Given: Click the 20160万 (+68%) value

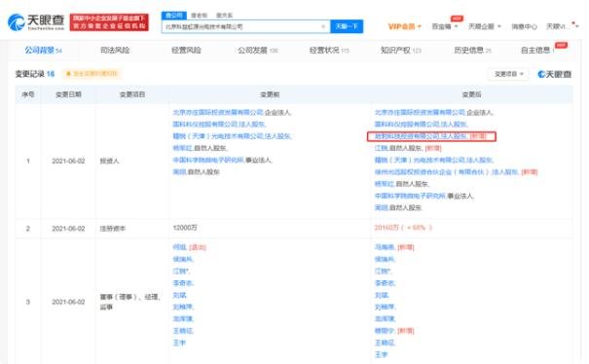Looking at the screenshot, I should [403, 228].
